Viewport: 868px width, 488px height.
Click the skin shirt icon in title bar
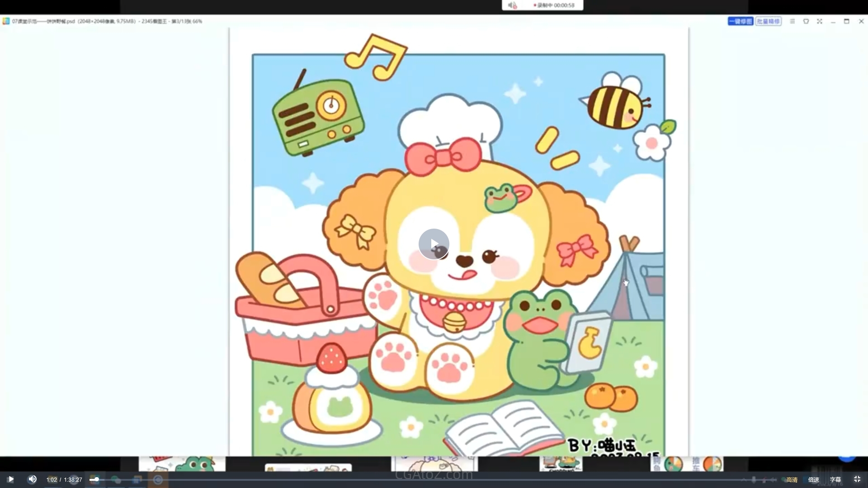click(x=806, y=21)
